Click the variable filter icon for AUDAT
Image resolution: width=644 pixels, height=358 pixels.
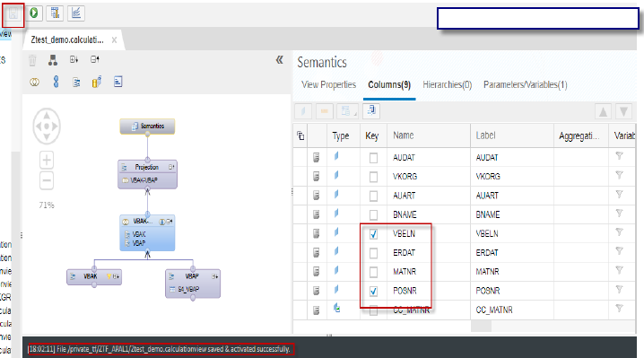tap(620, 156)
